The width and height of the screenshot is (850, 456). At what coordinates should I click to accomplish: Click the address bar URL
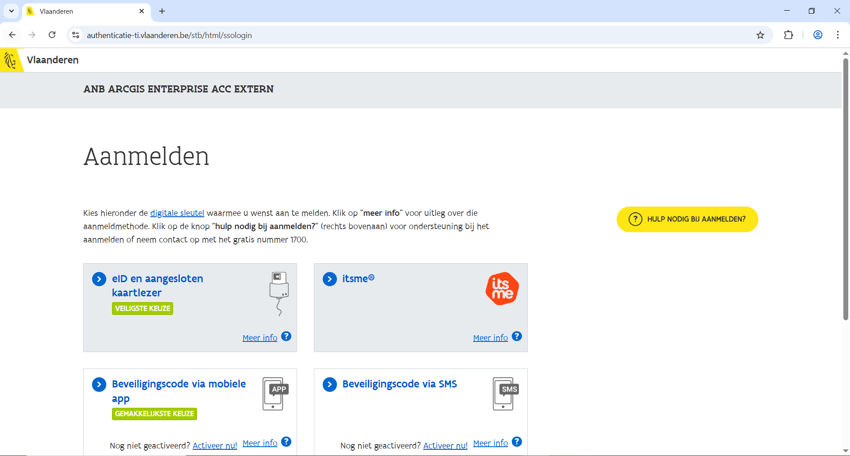[169, 35]
